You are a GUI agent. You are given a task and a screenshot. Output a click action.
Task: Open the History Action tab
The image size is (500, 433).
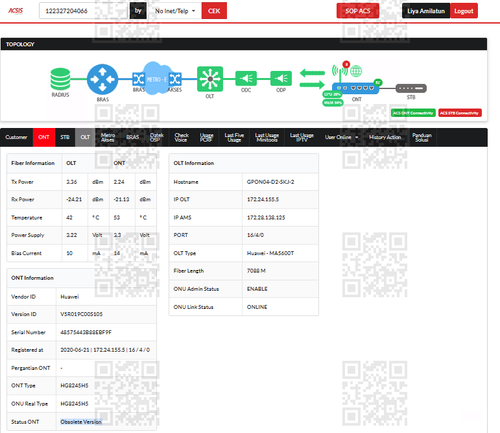pyautogui.click(x=385, y=137)
